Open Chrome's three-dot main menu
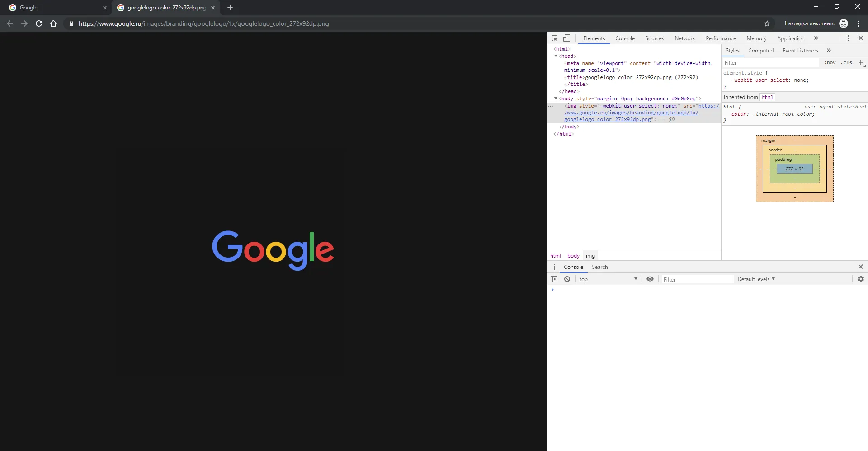This screenshot has height=451, width=868. click(x=858, y=23)
